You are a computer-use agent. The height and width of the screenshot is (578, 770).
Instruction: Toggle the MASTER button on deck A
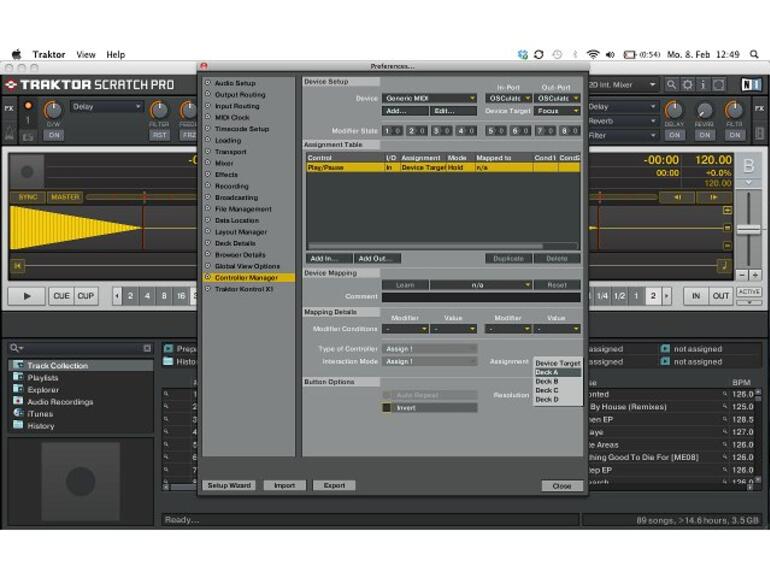[65, 197]
